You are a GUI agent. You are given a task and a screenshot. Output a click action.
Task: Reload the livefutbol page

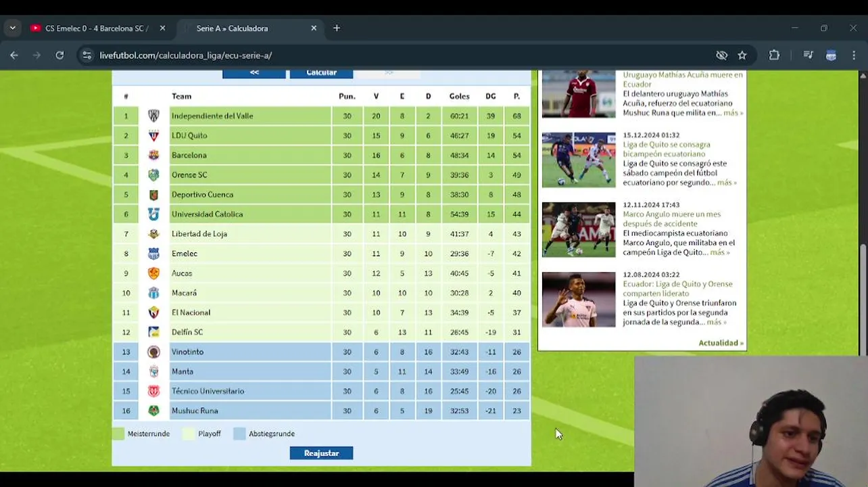click(x=59, y=55)
